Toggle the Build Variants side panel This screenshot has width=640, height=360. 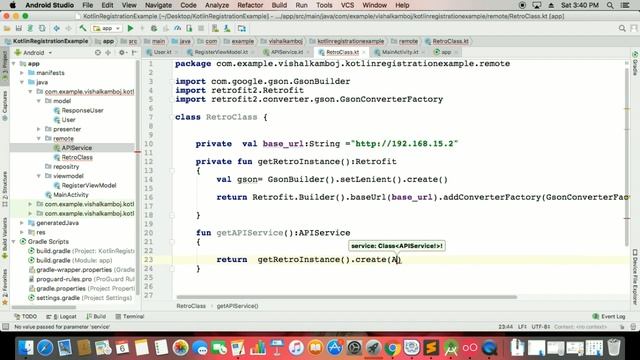[x=4, y=238]
